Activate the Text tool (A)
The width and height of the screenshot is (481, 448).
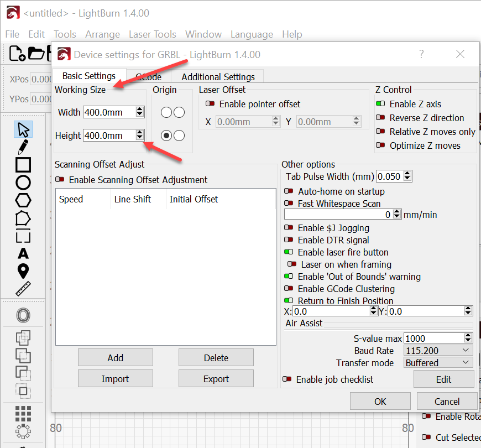23,254
